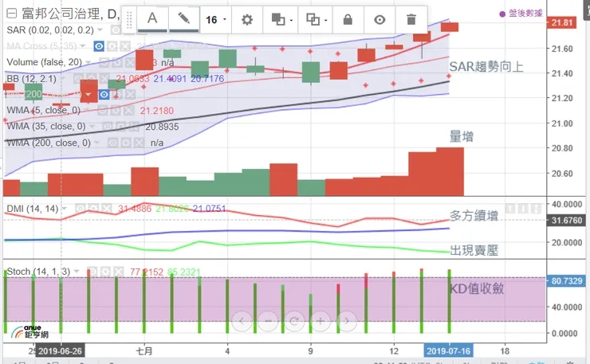Open WMA (5, close, 0) settings gear
The height and width of the screenshot is (364, 590).
point(116,111)
